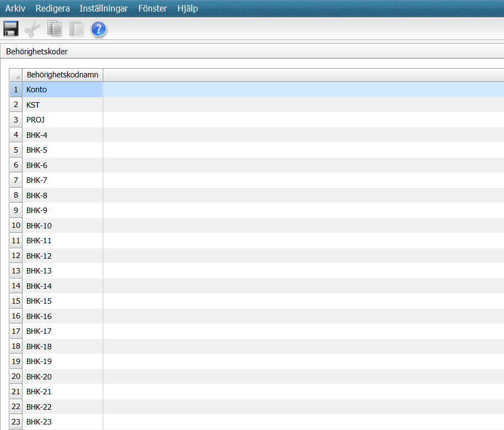Select the BHK-22 cell

coord(63,406)
